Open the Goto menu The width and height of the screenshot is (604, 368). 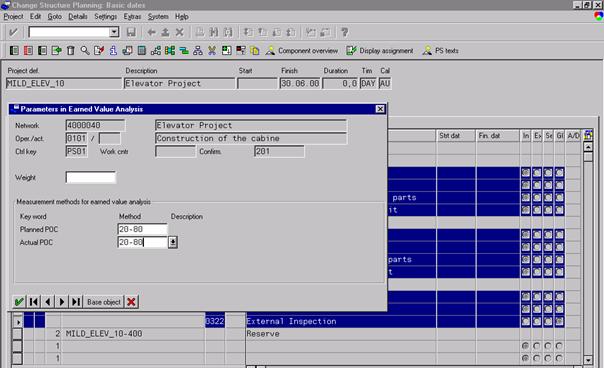pyautogui.click(x=55, y=17)
